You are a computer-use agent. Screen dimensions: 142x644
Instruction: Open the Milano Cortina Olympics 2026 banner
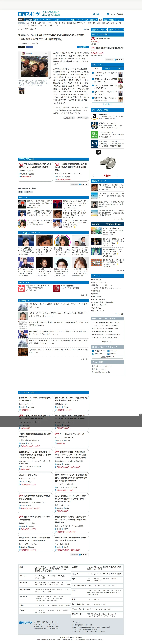pyautogui.click(x=51, y=14)
